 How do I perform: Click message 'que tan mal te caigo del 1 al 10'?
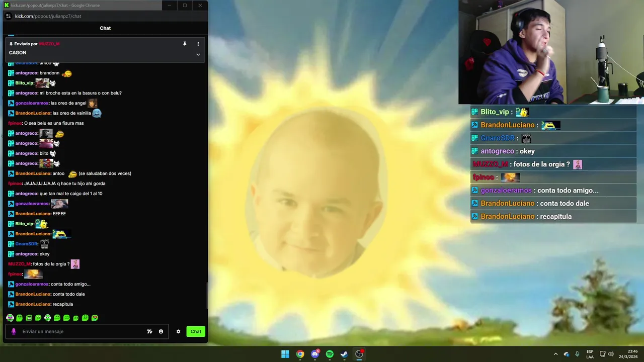pos(71,194)
